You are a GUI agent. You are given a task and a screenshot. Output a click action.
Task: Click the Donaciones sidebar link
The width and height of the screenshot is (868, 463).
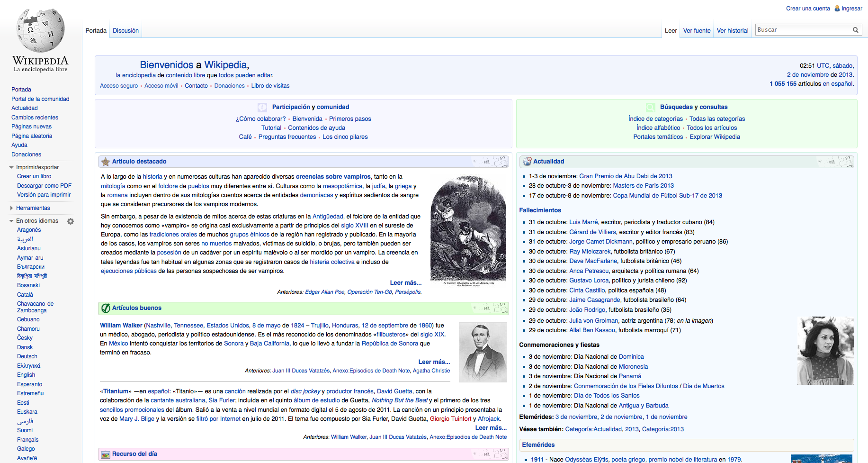click(x=26, y=154)
